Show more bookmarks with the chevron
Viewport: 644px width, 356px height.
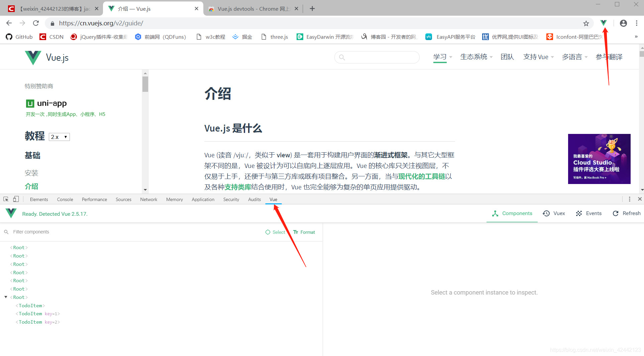click(636, 37)
